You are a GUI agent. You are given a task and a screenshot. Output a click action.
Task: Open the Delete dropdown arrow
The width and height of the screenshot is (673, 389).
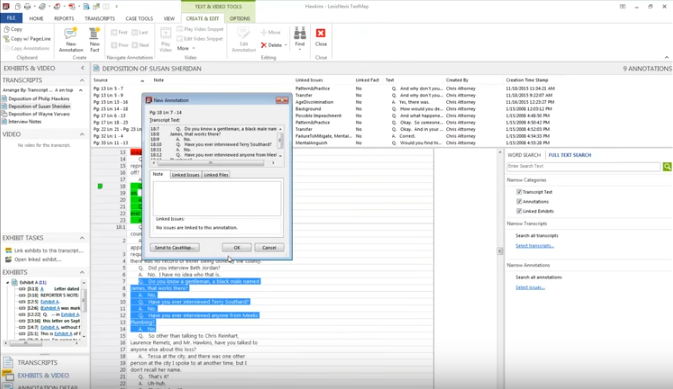[x=286, y=45]
